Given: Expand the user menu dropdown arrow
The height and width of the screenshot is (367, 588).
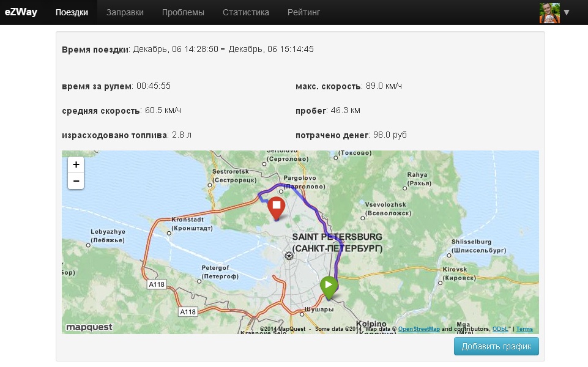Looking at the screenshot, I should point(567,12).
